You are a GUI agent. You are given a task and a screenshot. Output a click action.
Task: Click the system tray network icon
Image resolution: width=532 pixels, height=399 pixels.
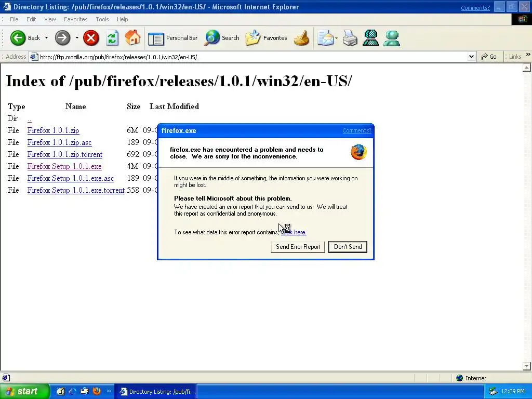tap(493, 392)
